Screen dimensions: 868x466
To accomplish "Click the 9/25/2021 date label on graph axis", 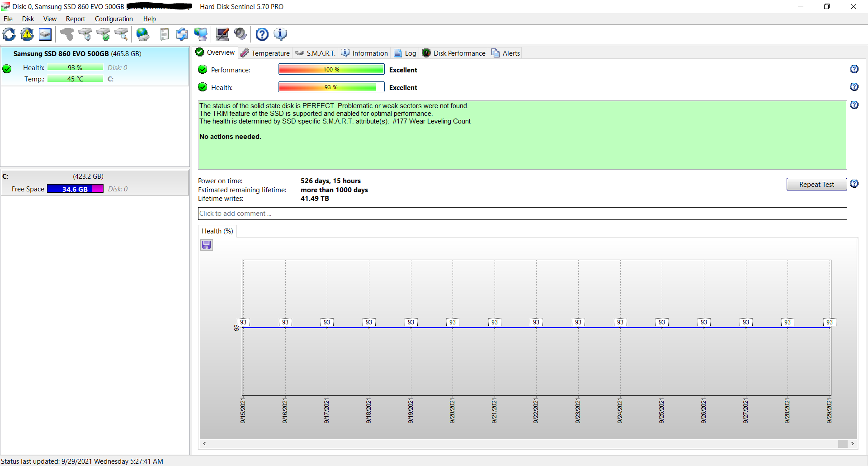I will [661, 411].
